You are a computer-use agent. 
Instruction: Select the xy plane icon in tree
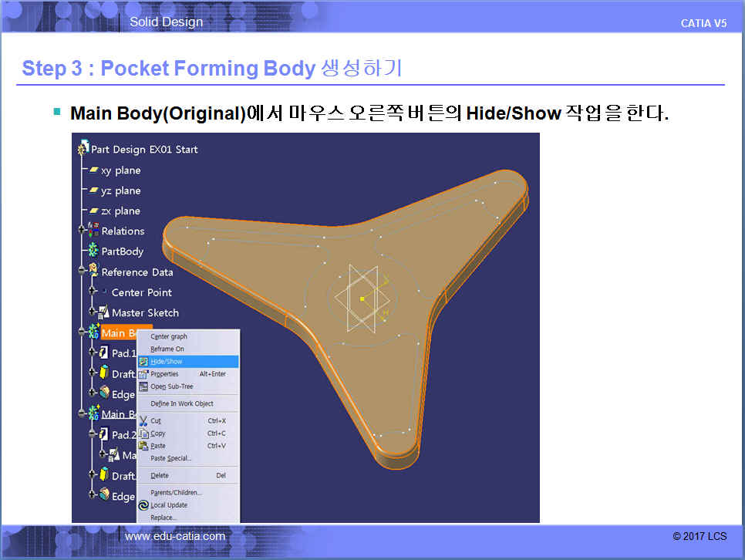pyautogui.click(x=93, y=170)
